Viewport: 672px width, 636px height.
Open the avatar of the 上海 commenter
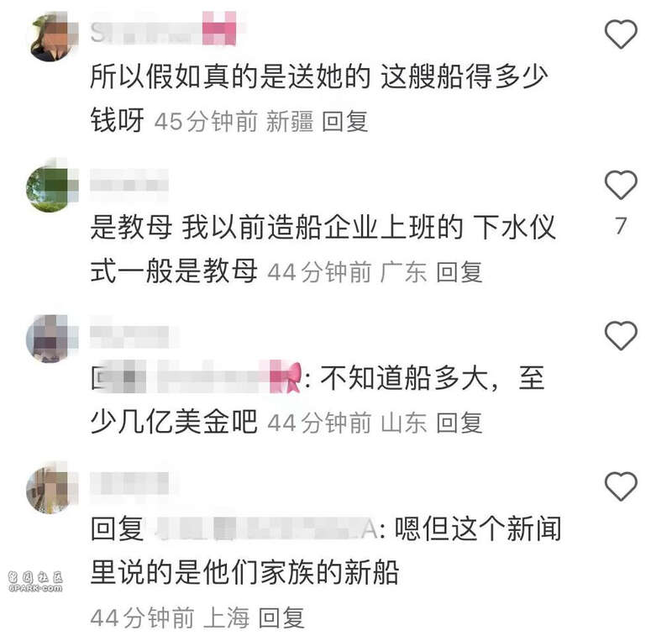pyautogui.click(x=50, y=489)
